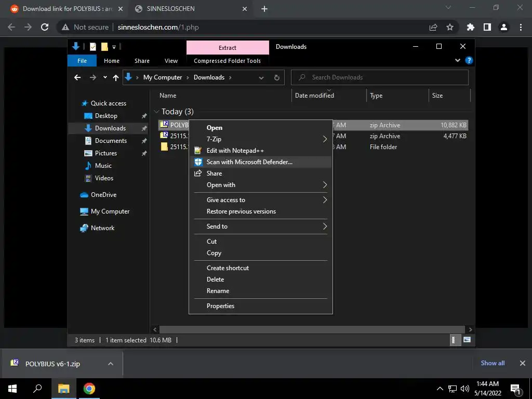The width and height of the screenshot is (532, 399).
Task: Open taskbar search magnifier
Action: (37, 389)
